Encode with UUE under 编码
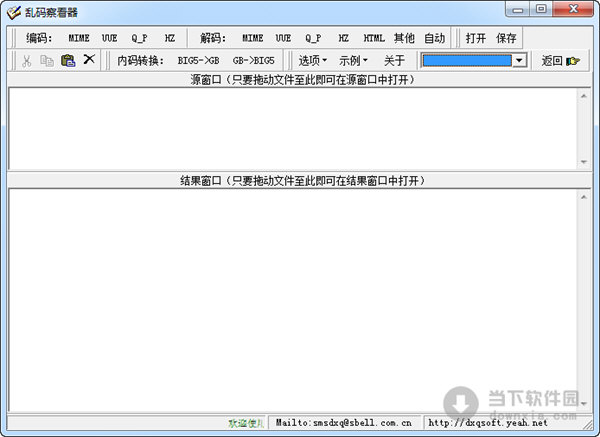Image resolution: width=600 pixels, height=437 pixels. pos(109,38)
